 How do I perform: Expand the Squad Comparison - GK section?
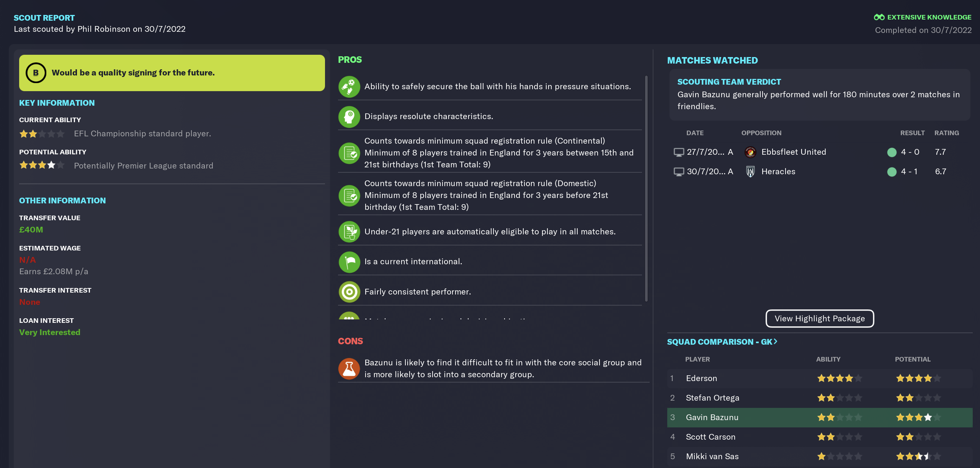pyautogui.click(x=722, y=342)
